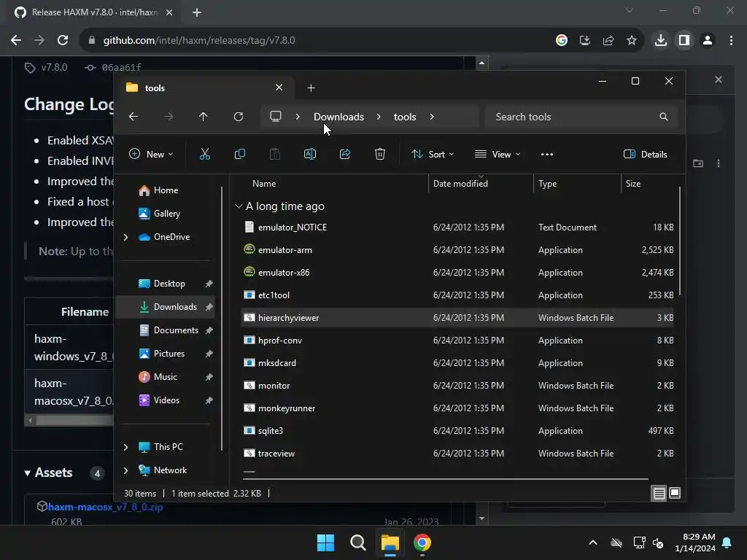The width and height of the screenshot is (747, 560).
Task: Expand Network tree node
Action: point(125,470)
